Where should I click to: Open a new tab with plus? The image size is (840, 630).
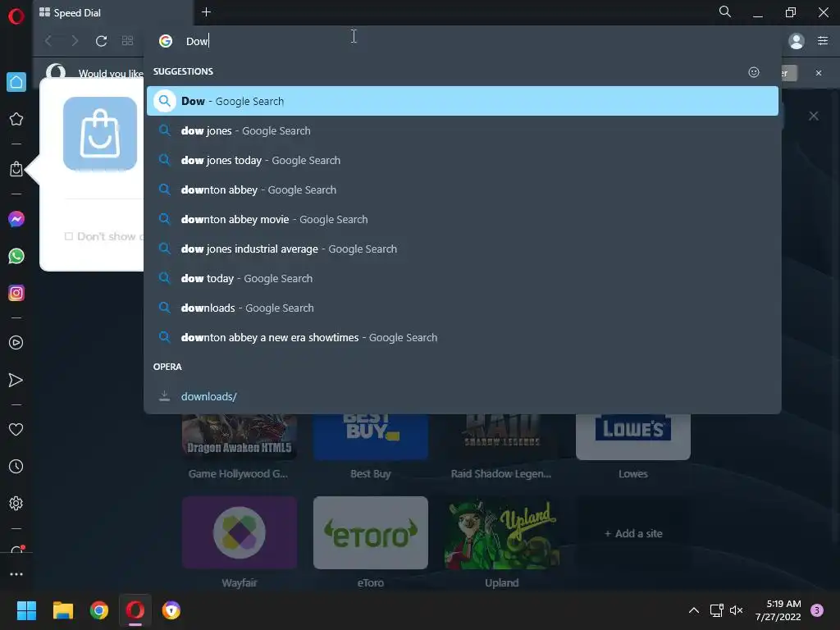click(x=206, y=11)
